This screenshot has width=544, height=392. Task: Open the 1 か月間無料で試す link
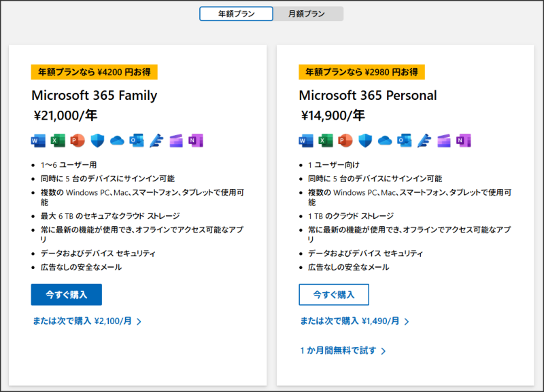343,351
